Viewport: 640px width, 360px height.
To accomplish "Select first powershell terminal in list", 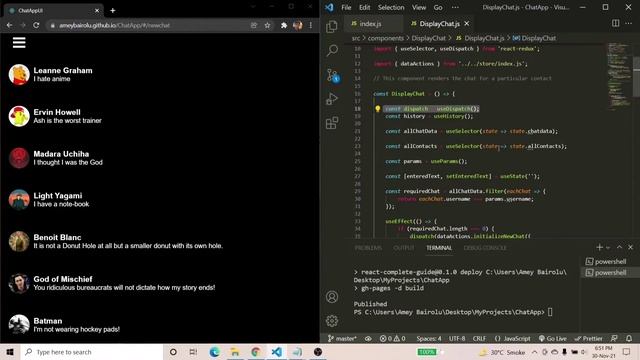I will pyautogui.click(x=610, y=262).
